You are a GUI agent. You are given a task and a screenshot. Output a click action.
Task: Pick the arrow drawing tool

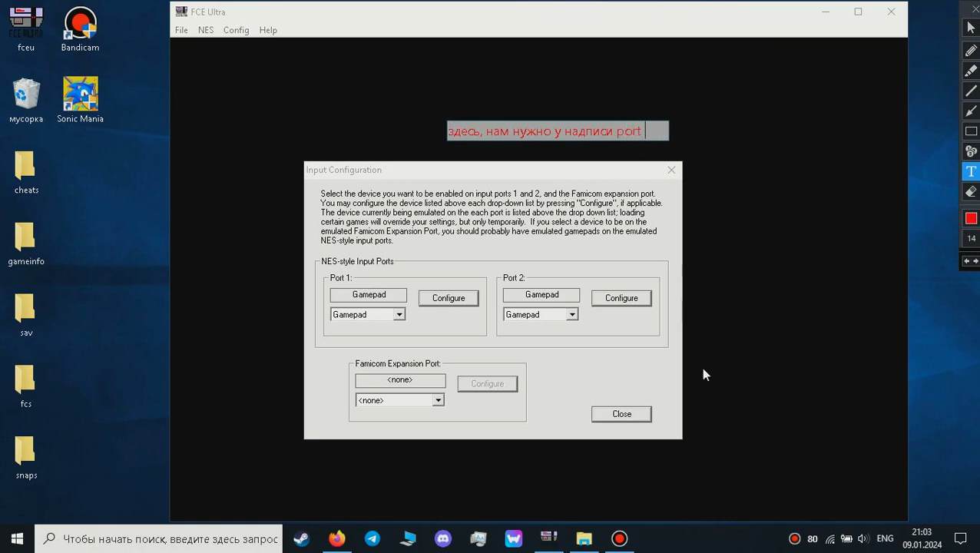971,111
